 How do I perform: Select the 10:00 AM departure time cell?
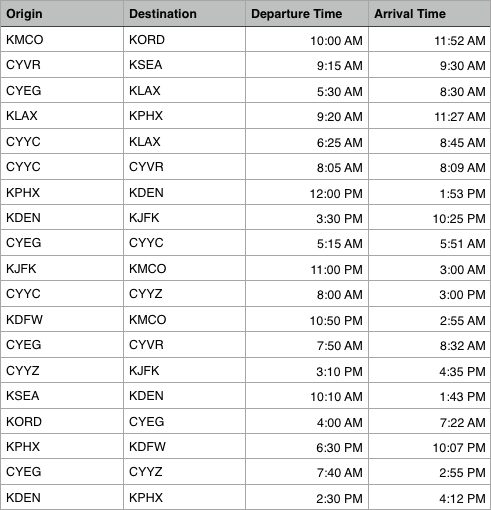click(x=307, y=39)
